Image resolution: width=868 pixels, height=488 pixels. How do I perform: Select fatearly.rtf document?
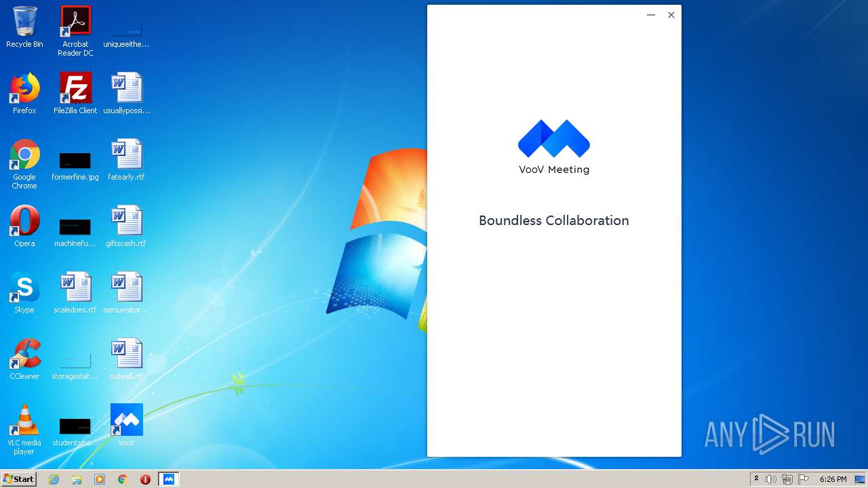tap(126, 160)
